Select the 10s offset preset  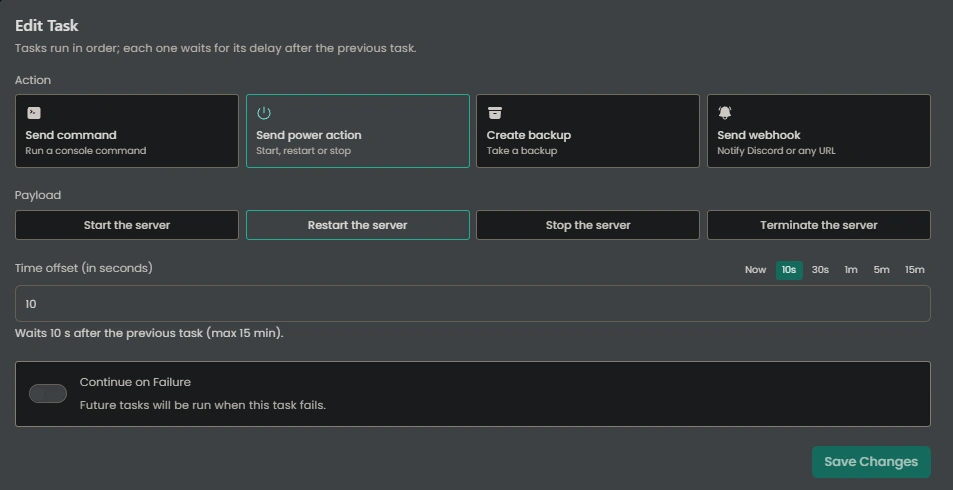tap(789, 270)
